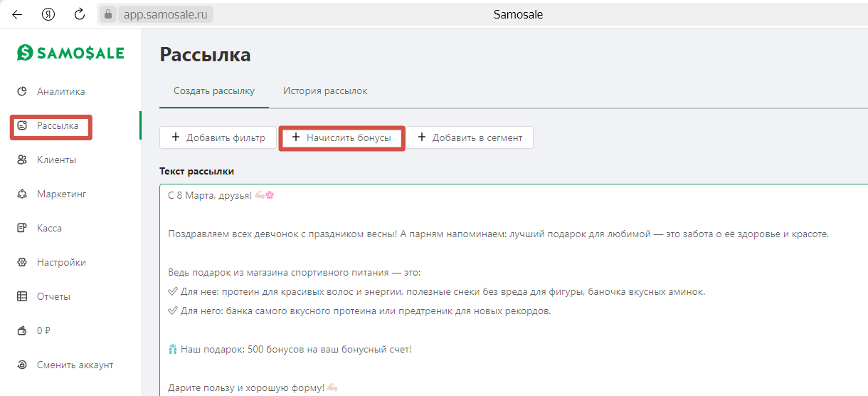Open the Yandex browser home button
The image size is (868, 396).
(x=48, y=14)
